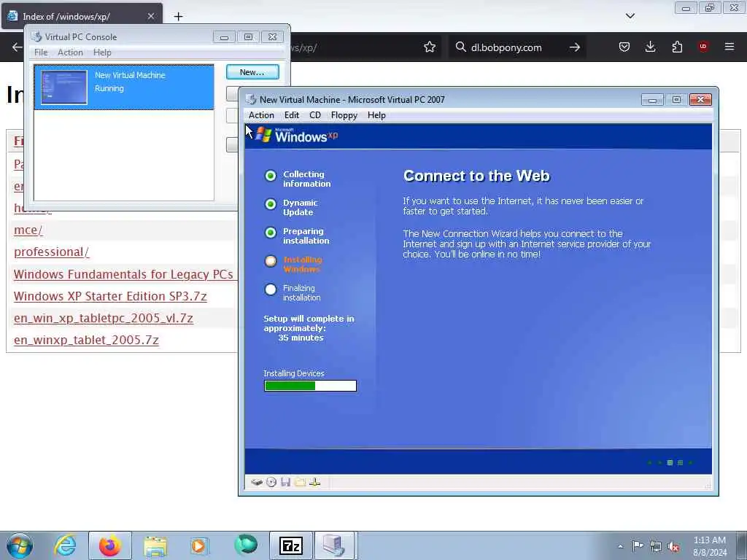This screenshot has width=747, height=560.
Task: Maximize the New Virtual Machine window
Action: coord(676,99)
